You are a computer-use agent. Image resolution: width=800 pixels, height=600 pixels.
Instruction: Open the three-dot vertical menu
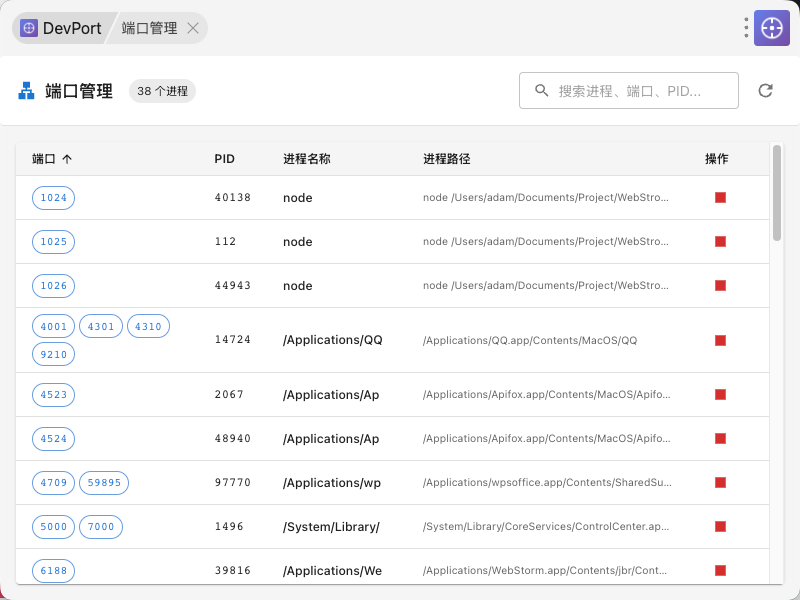coord(746,28)
